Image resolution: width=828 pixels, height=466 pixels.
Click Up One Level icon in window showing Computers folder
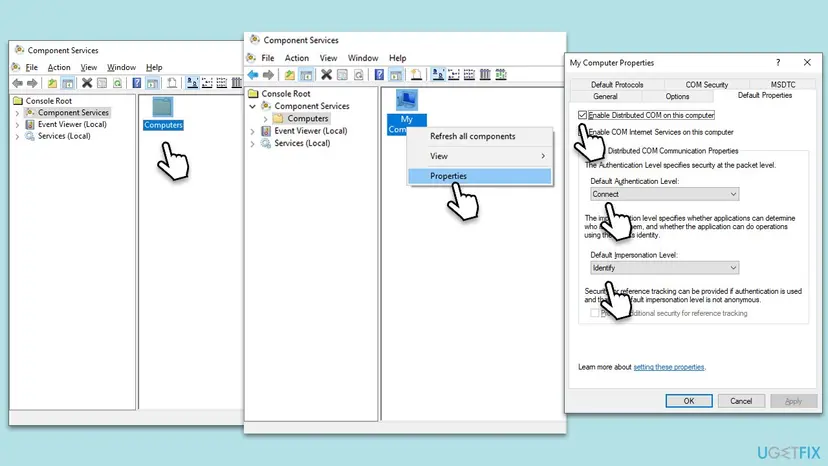coord(52,83)
